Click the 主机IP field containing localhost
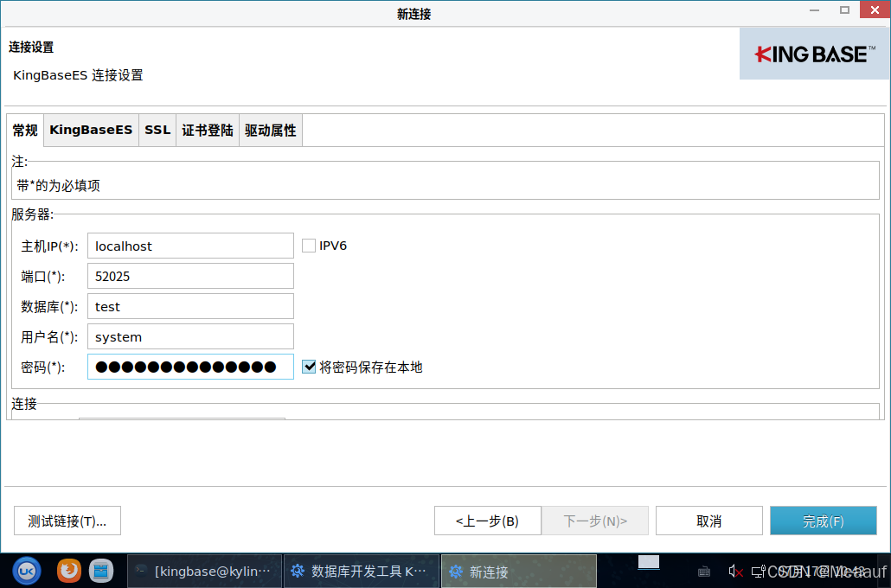 190,246
